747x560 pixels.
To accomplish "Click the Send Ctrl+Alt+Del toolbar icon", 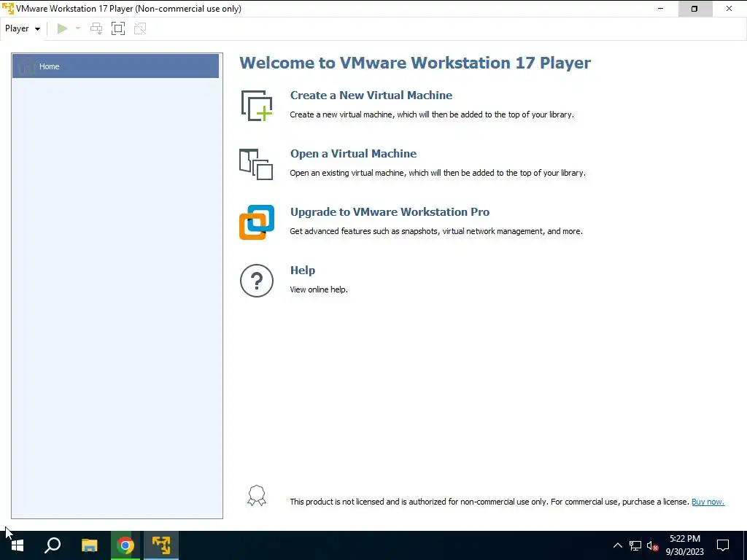I will pos(96,28).
